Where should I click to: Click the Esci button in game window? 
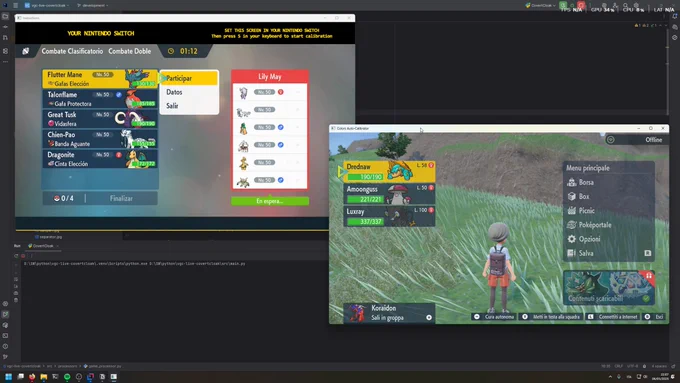[655, 317]
